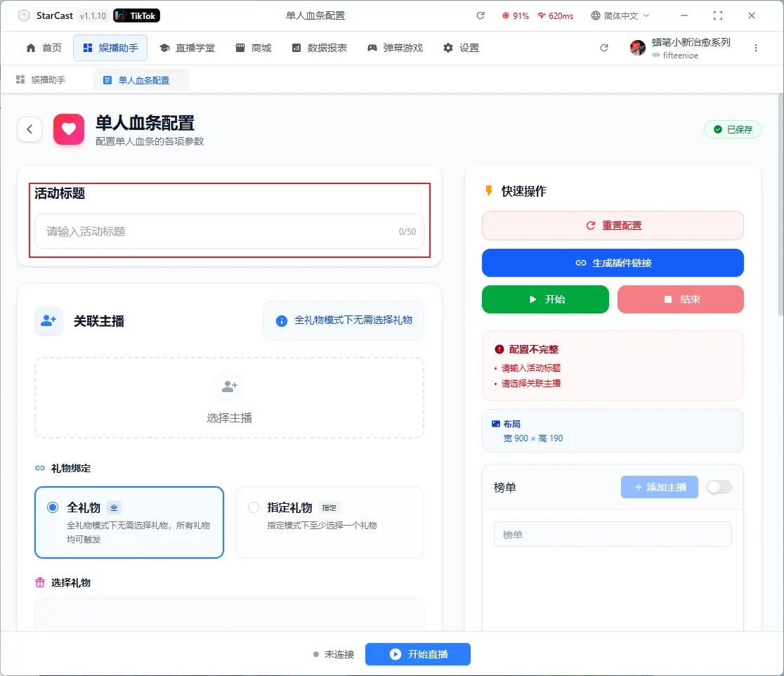The height and width of the screenshot is (676, 784).
Task: Open the three-dot more options menu
Action: 756,48
